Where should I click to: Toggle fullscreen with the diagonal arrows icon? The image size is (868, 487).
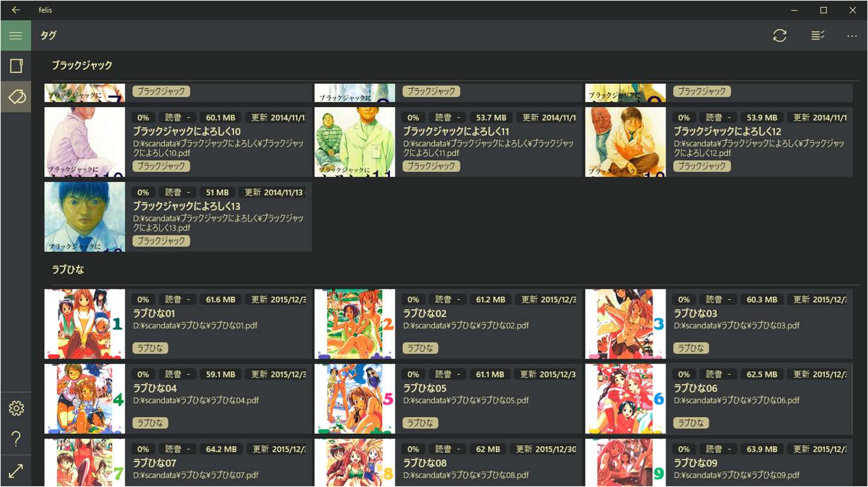point(16,471)
